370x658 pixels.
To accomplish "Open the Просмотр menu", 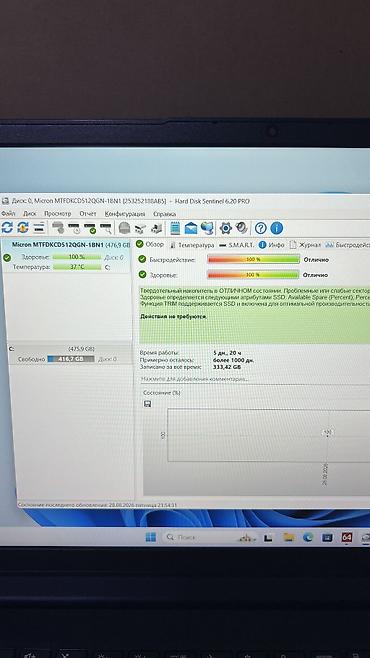I will [x=58, y=213].
